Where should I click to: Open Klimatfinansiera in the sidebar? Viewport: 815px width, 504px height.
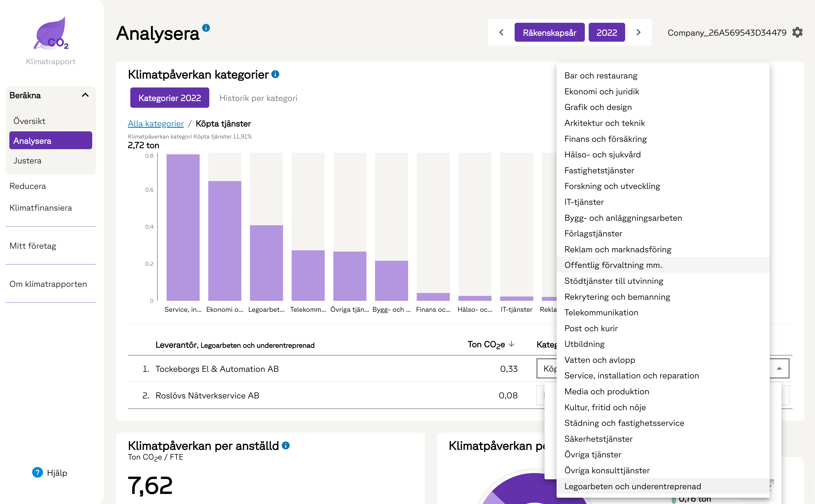(x=41, y=208)
